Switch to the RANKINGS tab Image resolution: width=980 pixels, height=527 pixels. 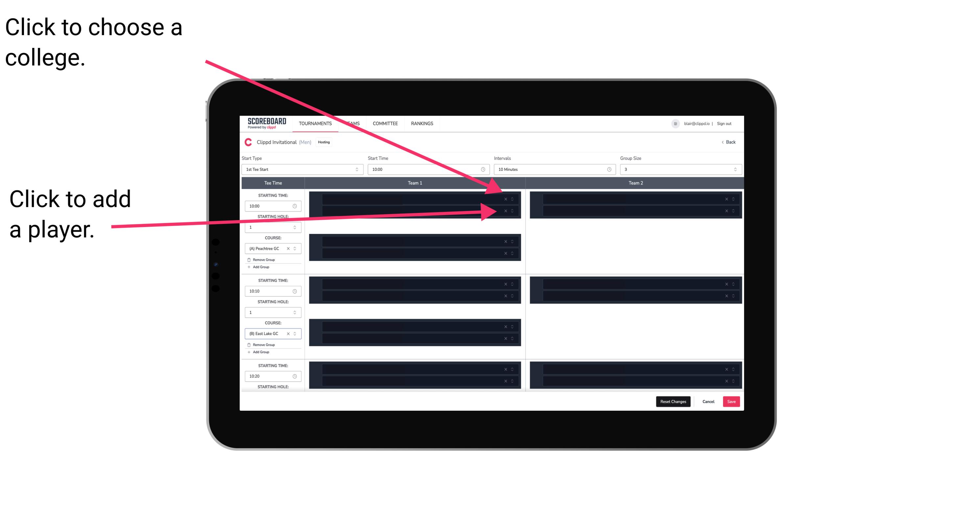423,124
